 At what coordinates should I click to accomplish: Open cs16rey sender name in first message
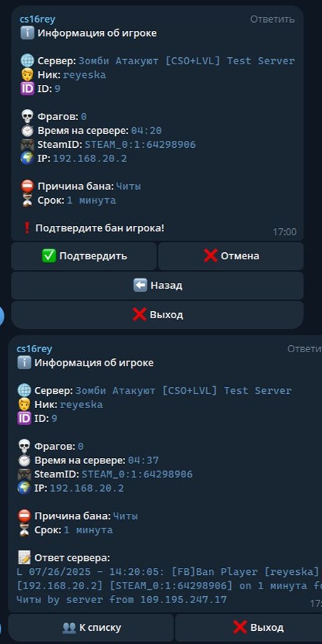click(37, 19)
